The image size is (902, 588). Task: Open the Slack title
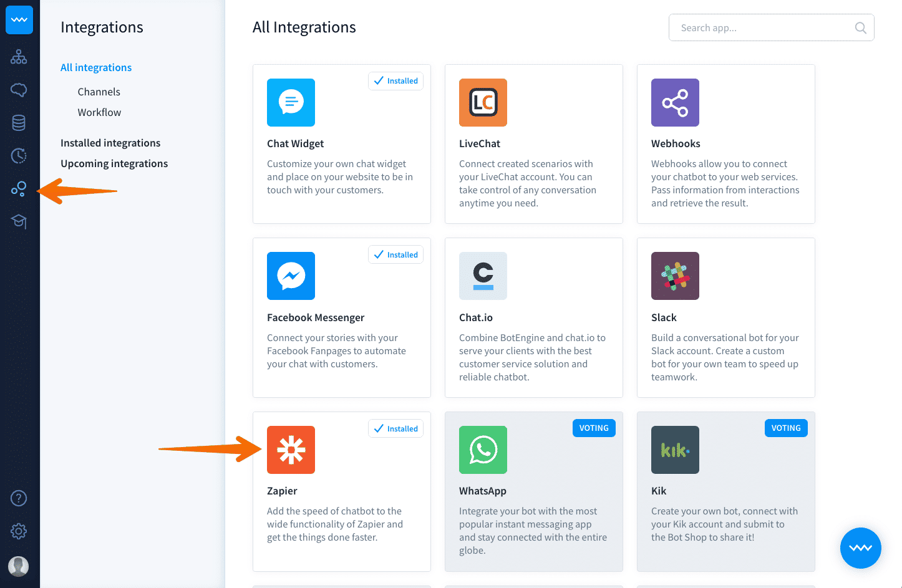[x=664, y=317]
